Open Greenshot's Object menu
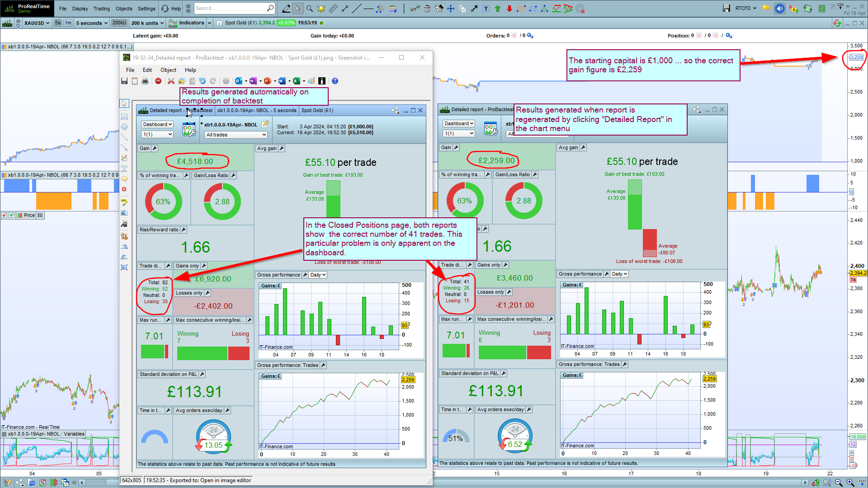868x488 pixels. coord(168,70)
